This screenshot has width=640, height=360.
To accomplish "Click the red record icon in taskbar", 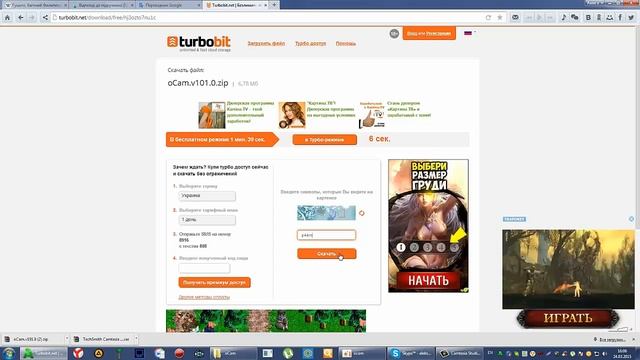I will pyautogui.click(x=179, y=353).
